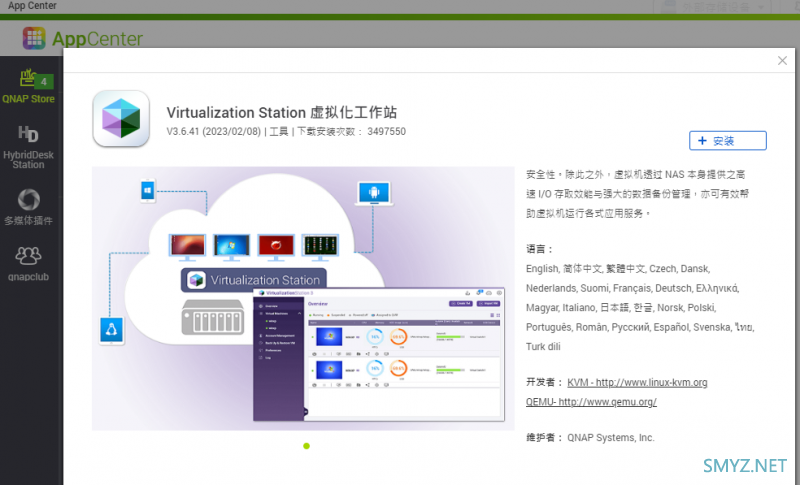This screenshot has height=485, width=800.
Task: Click the green carousel indicator dot
Action: (x=306, y=446)
